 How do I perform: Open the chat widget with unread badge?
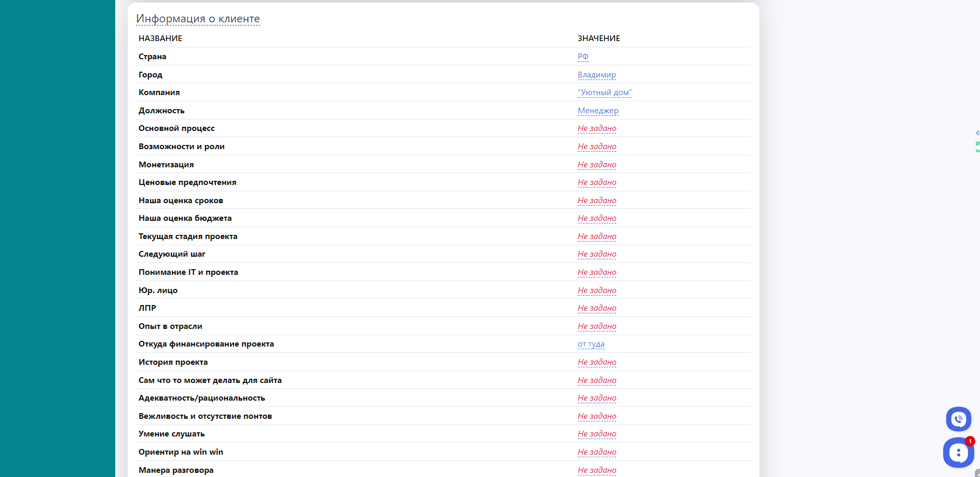(x=958, y=453)
